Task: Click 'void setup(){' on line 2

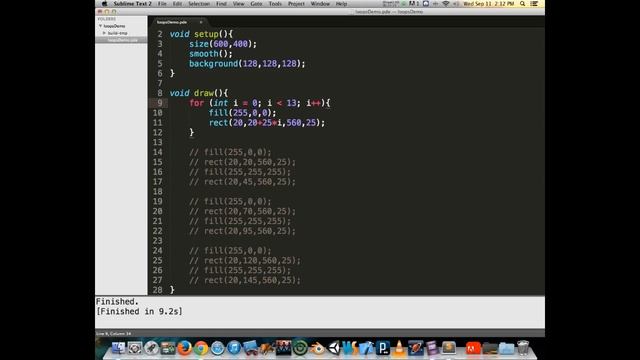Action: (x=201, y=34)
